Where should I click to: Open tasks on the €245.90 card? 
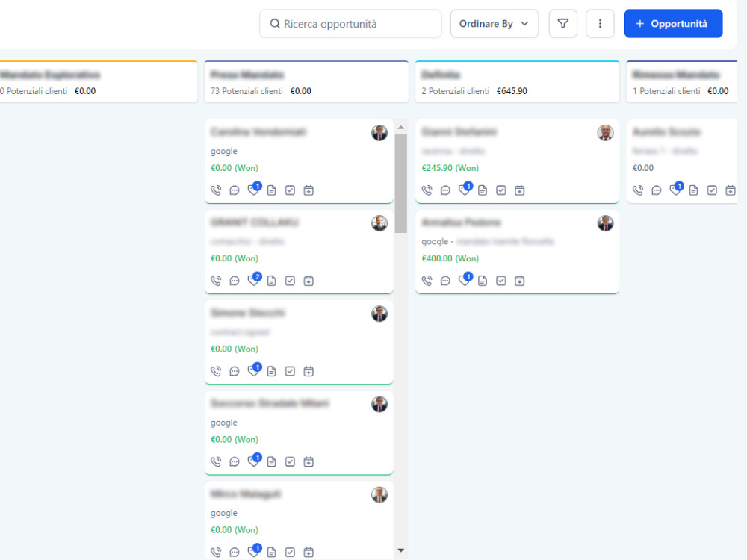coord(501,190)
